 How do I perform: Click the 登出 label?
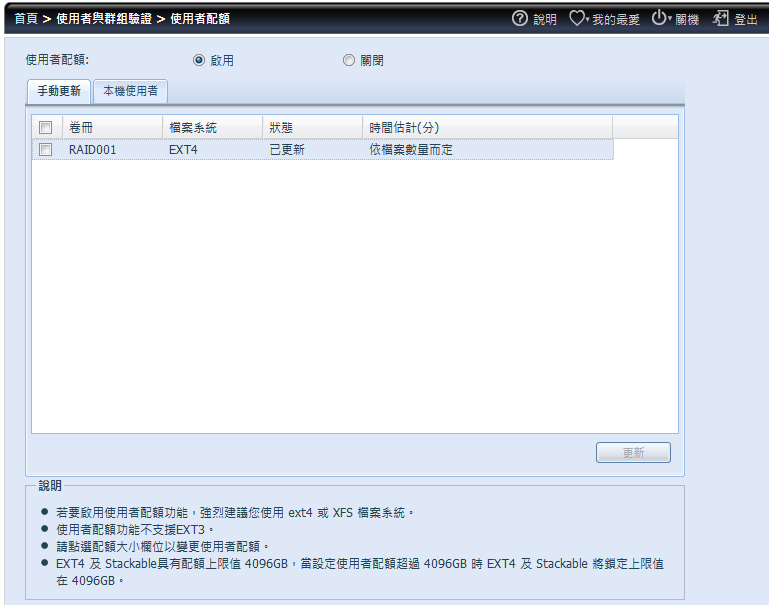pyautogui.click(x=746, y=20)
